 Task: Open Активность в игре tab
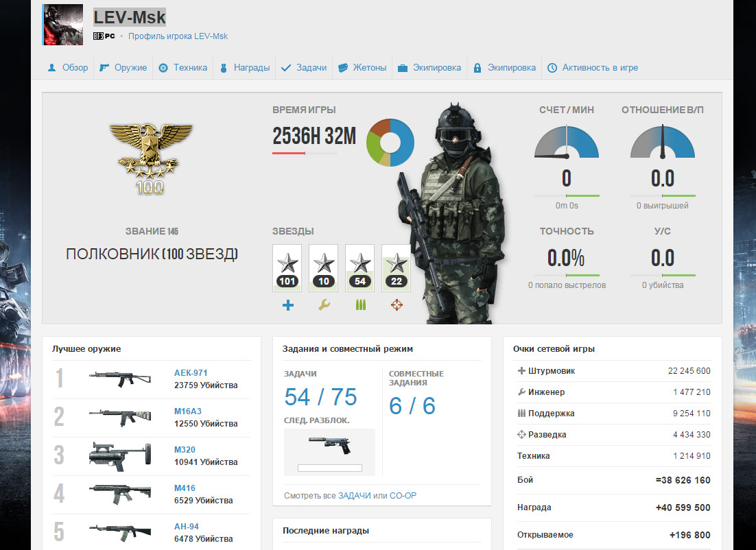[593, 68]
